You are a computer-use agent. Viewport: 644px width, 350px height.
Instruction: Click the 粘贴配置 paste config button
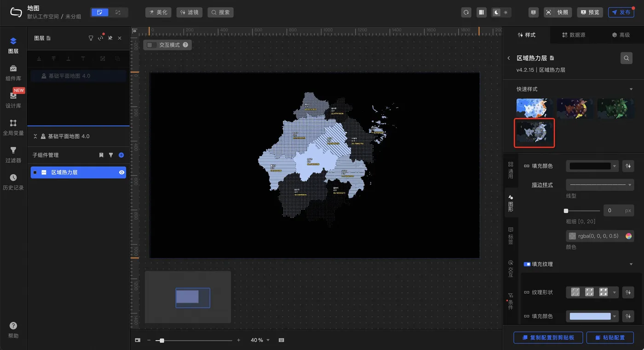point(610,338)
